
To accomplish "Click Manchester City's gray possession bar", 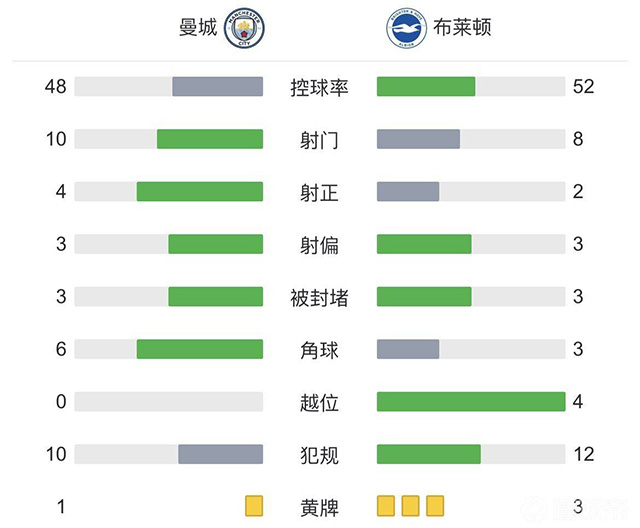I will click(217, 87).
